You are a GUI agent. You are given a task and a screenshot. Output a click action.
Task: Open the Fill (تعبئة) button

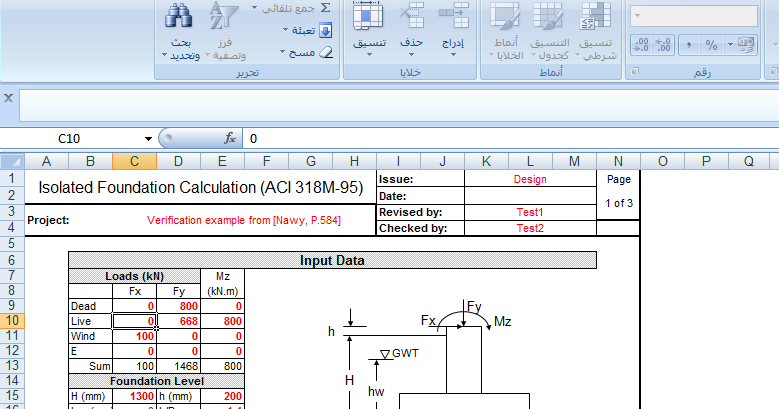click(x=308, y=30)
